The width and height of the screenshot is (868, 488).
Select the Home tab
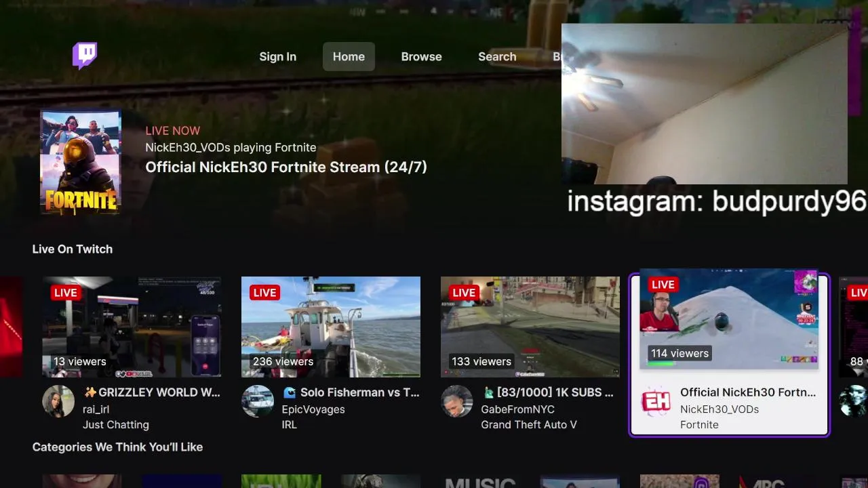[x=349, y=57]
